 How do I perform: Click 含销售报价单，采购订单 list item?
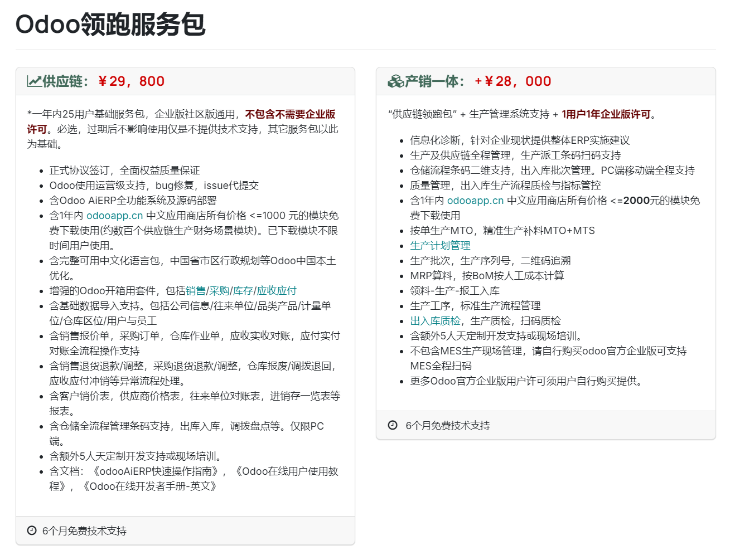click(x=195, y=343)
